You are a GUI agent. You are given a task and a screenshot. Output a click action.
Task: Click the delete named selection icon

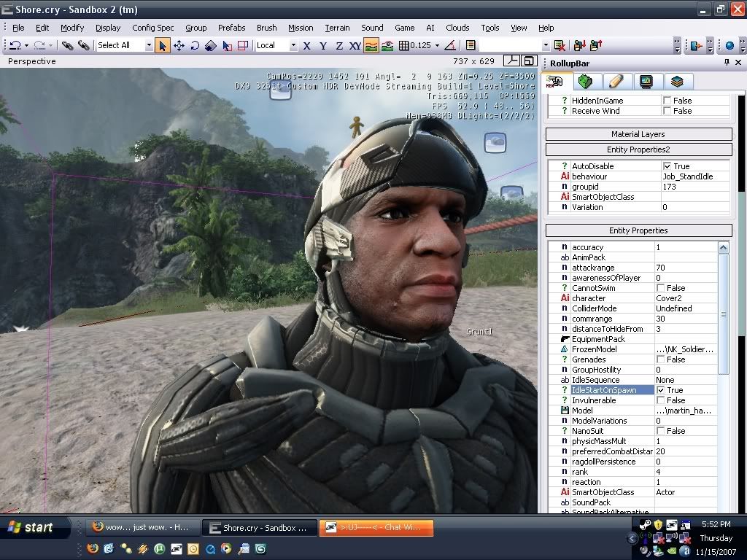click(560, 45)
